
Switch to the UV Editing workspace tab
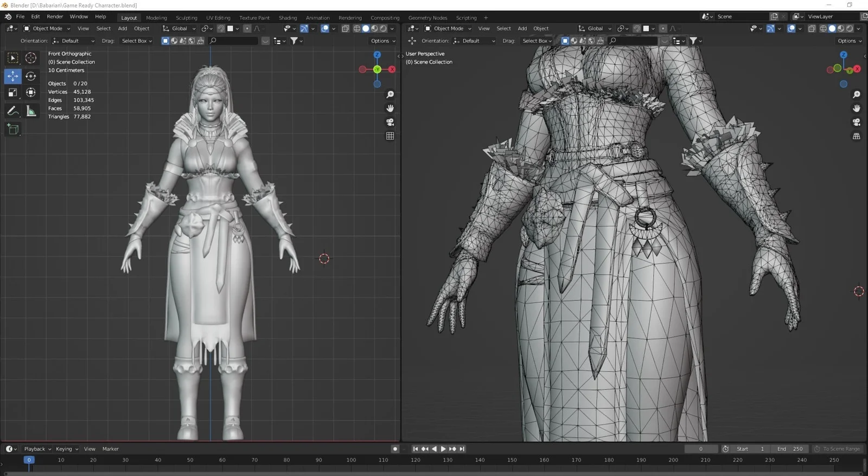[x=218, y=18]
